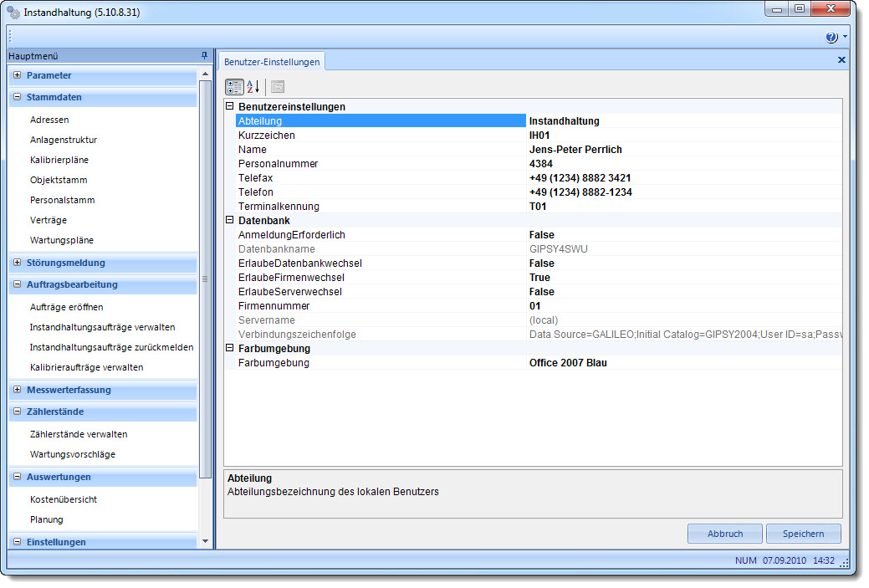Collapse the Benutzereinstellungen property category
Viewport: 869px width, 588px height.
tap(230, 107)
